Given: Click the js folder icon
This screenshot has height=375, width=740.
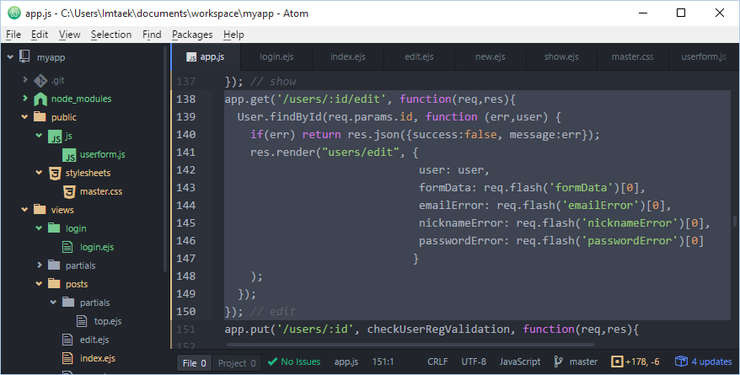Looking at the screenshot, I should [55, 137].
